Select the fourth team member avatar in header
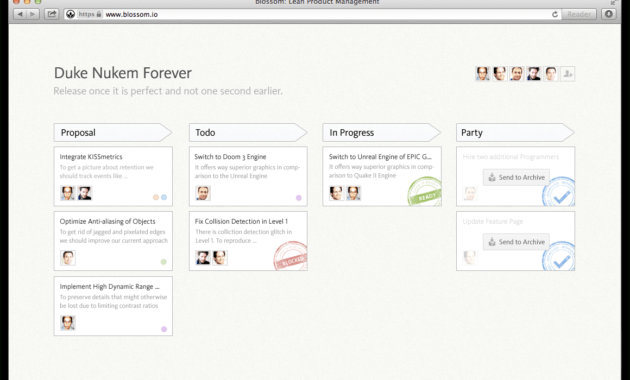Screen dimensions: 630x380 point(534,74)
